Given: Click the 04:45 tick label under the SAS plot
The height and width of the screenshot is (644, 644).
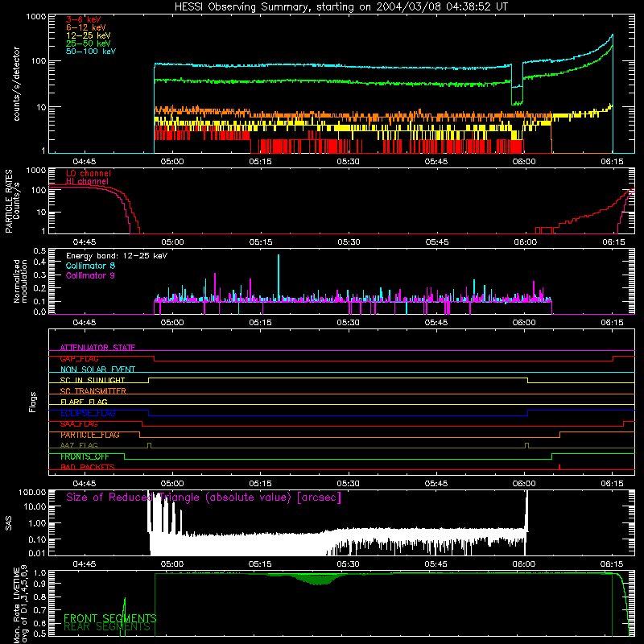Looking at the screenshot, I should (x=85, y=564).
